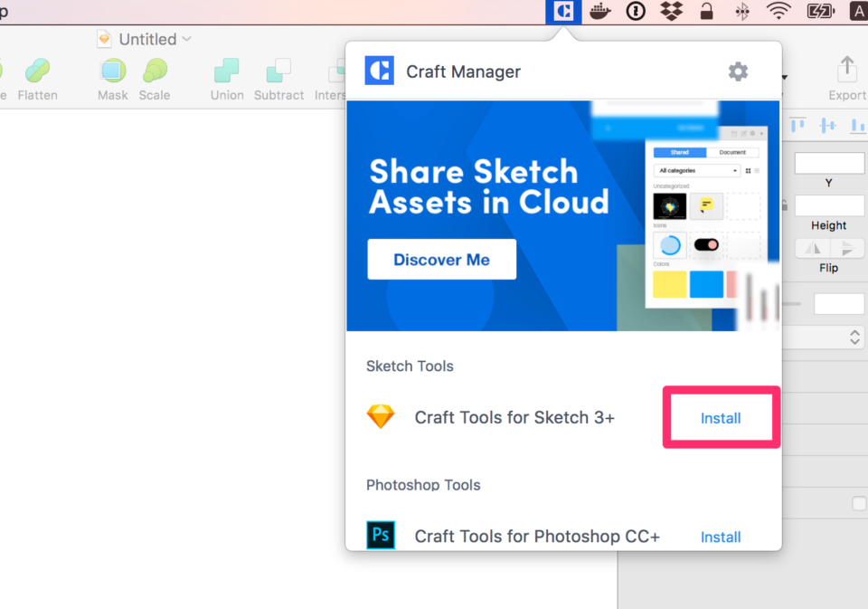Click the Photoshop icon in the Craft popup
The image size is (868, 609).
(x=381, y=536)
